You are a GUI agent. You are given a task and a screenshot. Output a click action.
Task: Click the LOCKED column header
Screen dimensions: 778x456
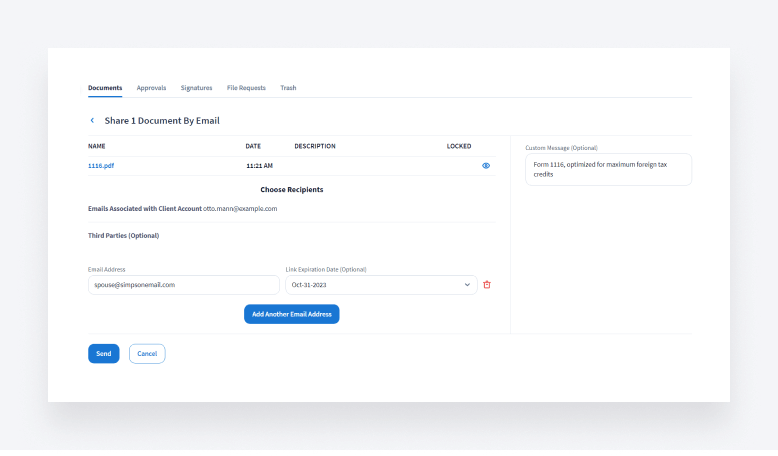coord(459,146)
